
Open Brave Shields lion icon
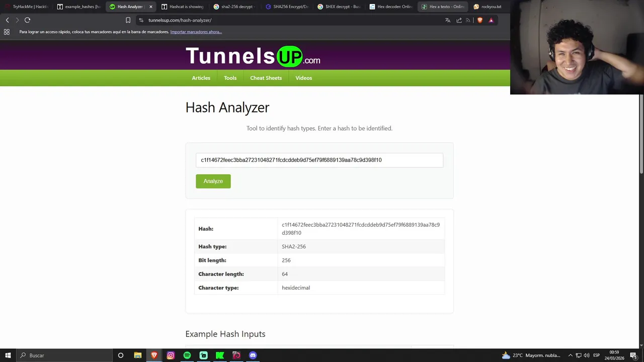click(x=480, y=20)
